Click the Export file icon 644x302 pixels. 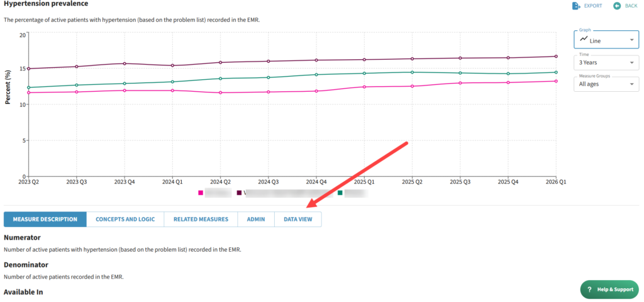pos(575,6)
